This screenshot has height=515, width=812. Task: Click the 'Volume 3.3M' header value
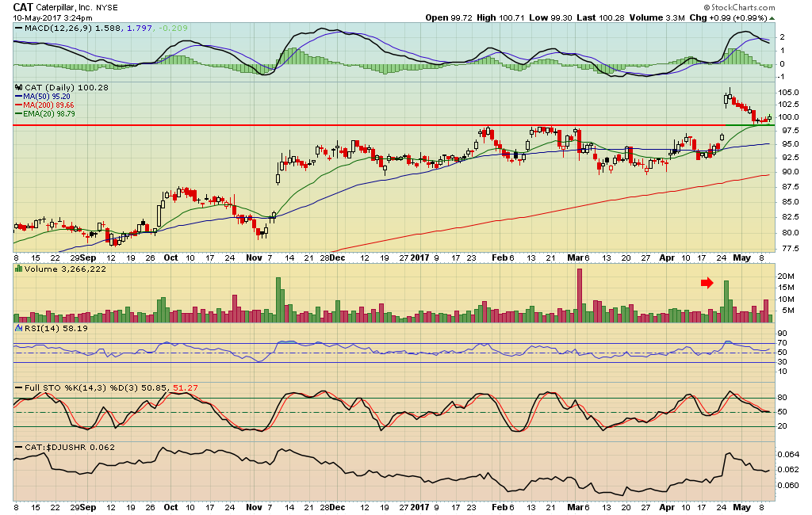pos(657,17)
